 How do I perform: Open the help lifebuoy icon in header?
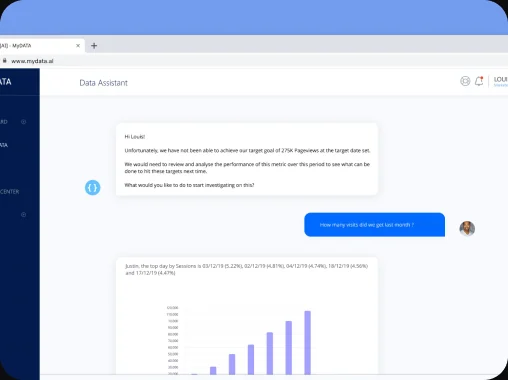[x=465, y=81]
